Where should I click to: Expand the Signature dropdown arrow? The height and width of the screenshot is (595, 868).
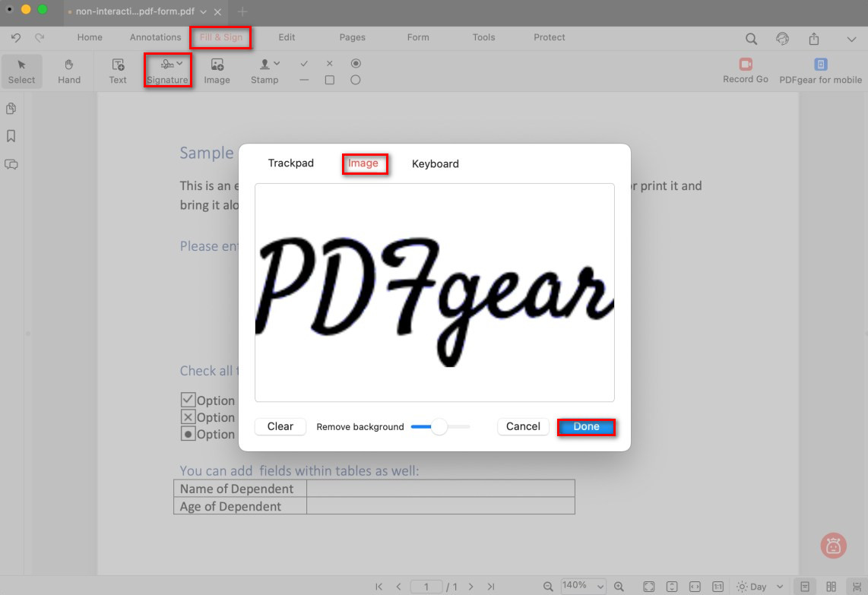tap(180, 64)
